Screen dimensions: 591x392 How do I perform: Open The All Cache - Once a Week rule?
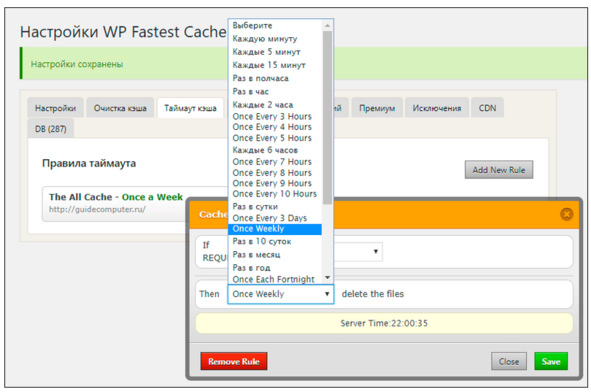(116, 197)
